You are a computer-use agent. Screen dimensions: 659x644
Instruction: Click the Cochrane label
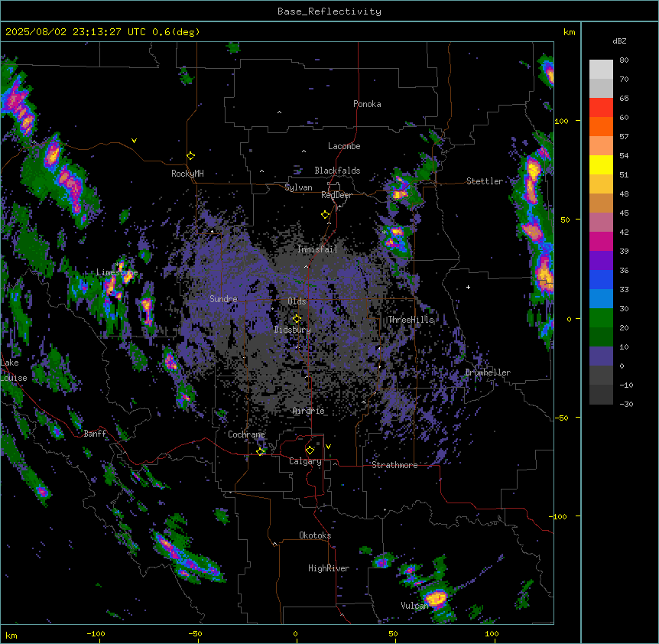(x=246, y=434)
